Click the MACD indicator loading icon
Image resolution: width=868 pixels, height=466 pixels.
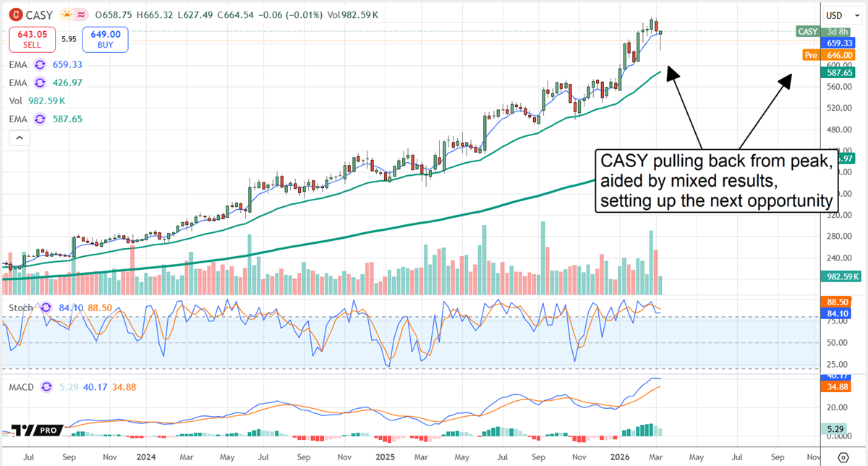point(45,388)
